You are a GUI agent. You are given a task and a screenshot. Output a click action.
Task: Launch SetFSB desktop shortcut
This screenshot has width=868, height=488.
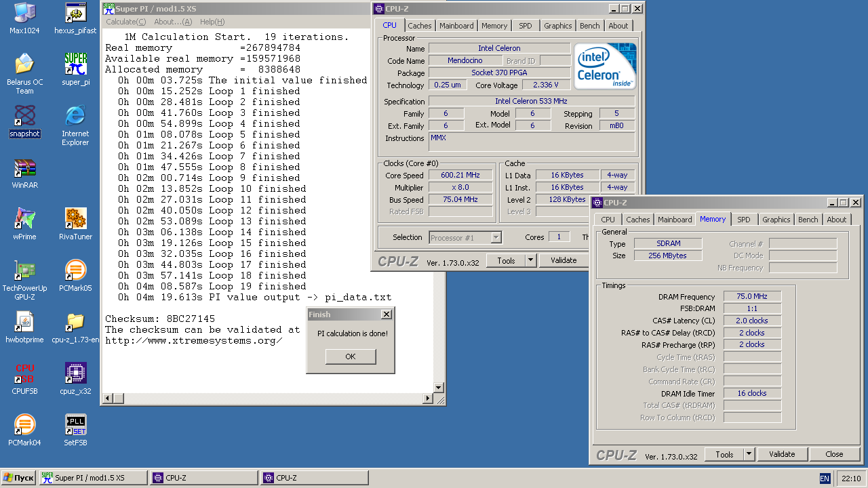coord(75,430)
